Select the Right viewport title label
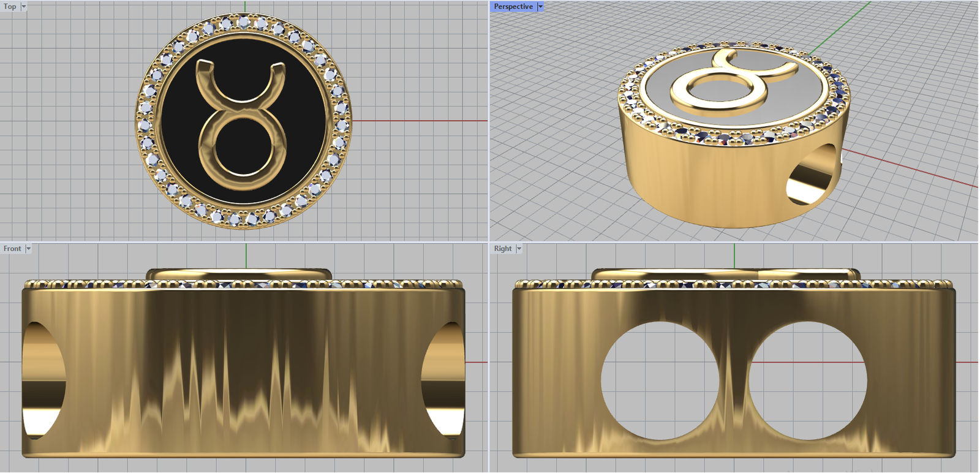This screenshot has height=473, width=980. (503, 249)
